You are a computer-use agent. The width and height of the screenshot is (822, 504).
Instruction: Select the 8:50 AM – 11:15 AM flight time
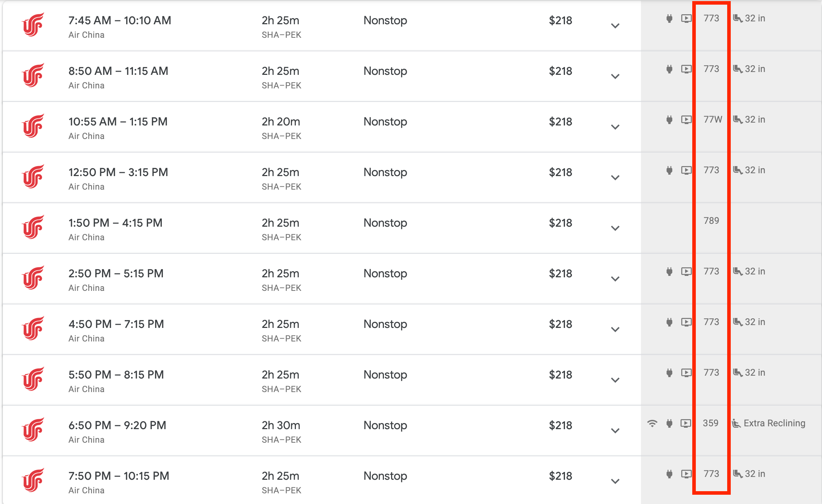tap(118, 71)
